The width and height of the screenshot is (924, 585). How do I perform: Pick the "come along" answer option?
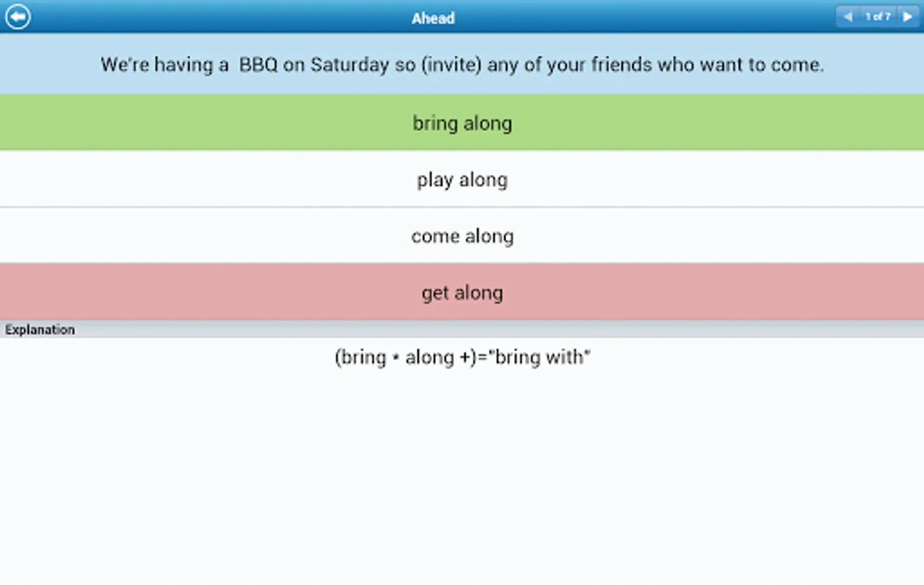[x=462, y=236]
